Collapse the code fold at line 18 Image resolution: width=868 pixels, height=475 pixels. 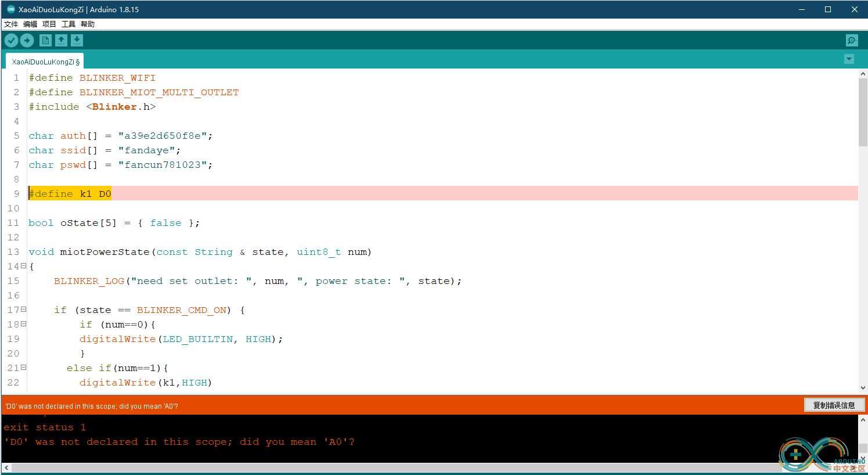pos(23,324)
